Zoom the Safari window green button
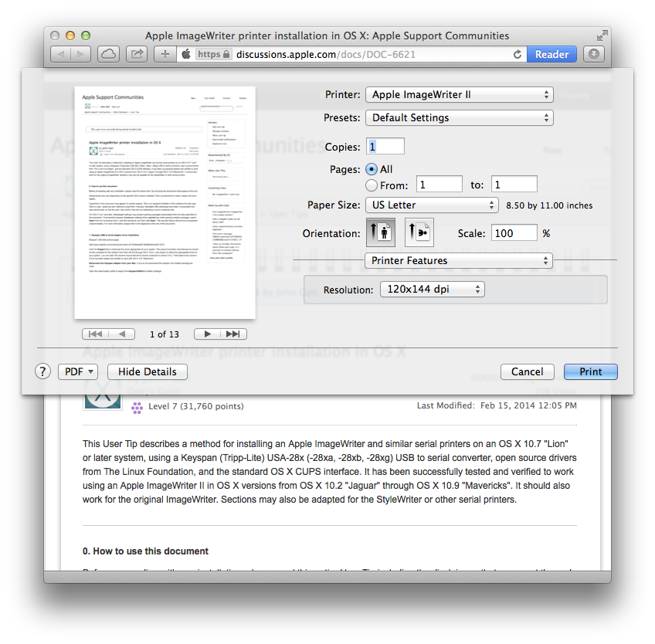Viewport: 655px width, 644px height. pos(86,36)
